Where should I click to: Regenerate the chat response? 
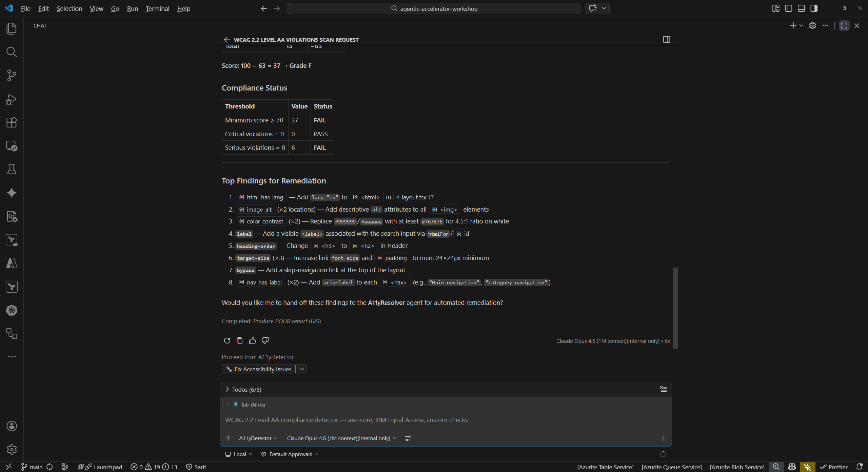pyautogui.click(x=227, y=340)
